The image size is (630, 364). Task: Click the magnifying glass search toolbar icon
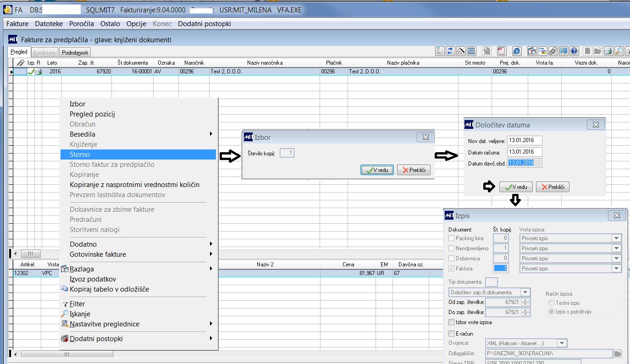tap(619, 51)
